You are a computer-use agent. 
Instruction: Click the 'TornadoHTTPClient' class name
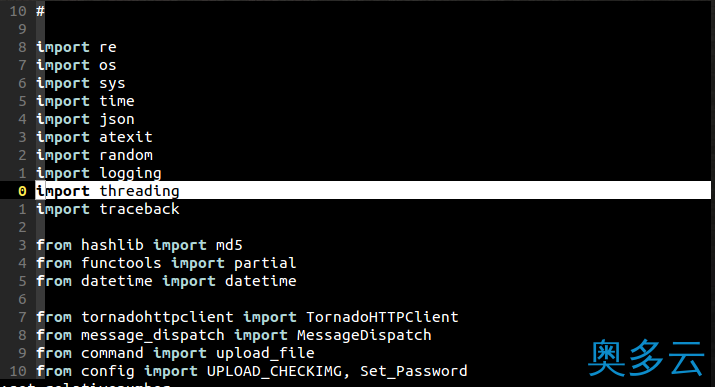382,317
